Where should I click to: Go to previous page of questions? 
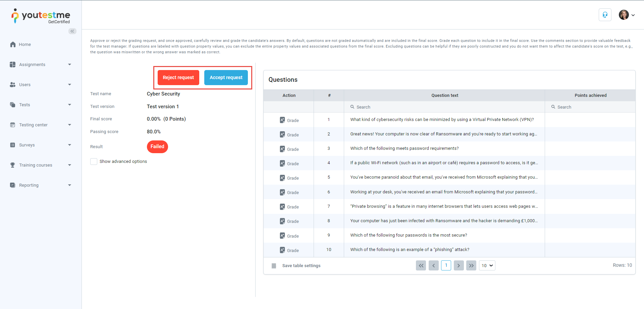coord(434,265)
